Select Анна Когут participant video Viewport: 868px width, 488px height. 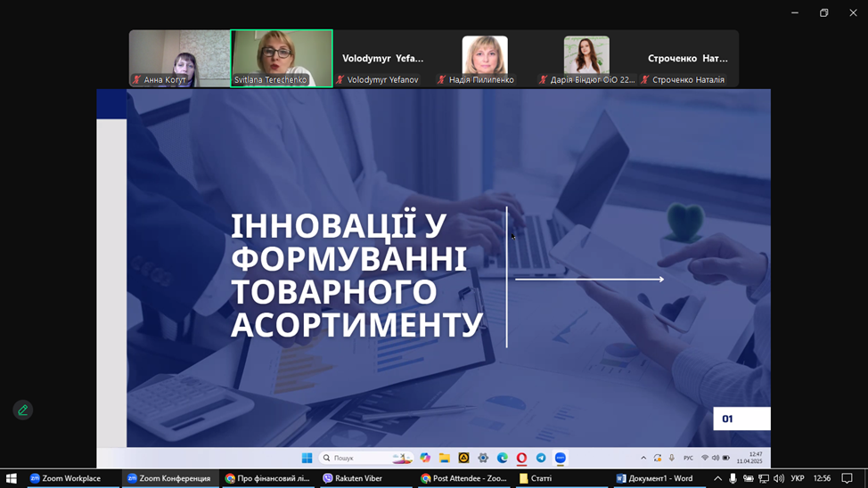click(179, 58)
